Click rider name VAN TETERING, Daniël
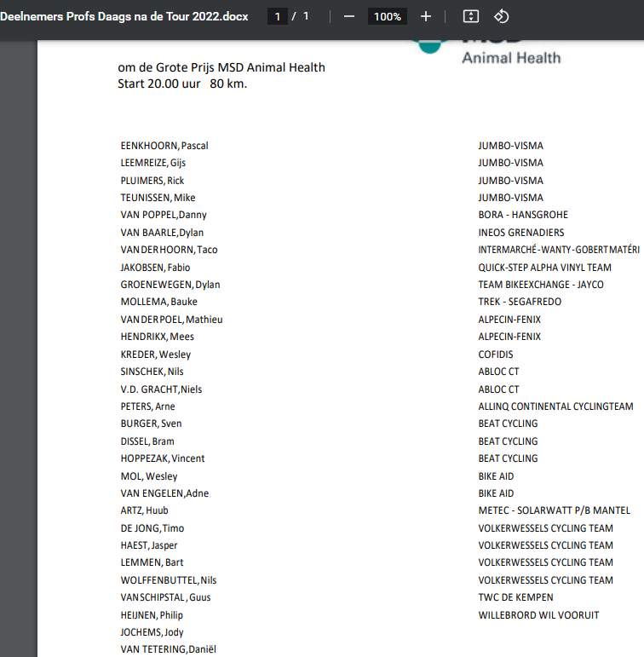Screen dimensions: 644x657 [169, 649]
